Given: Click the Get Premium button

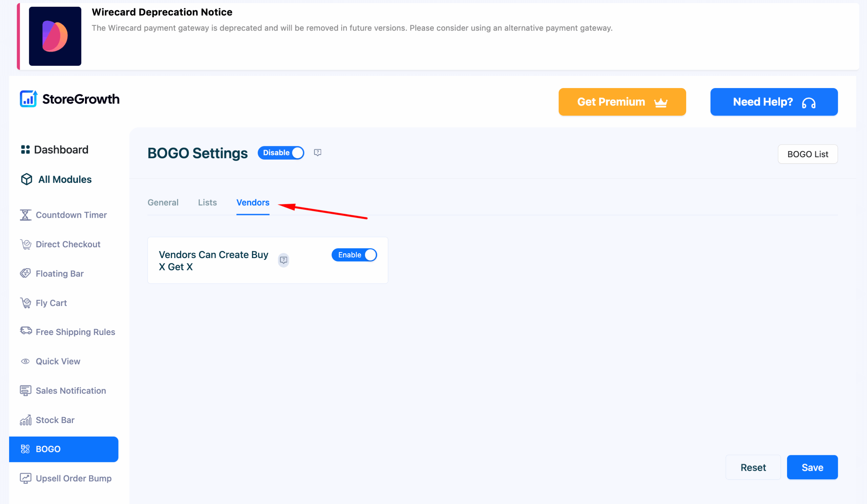Looking at the screenshot, I should [x=622, y=102].
